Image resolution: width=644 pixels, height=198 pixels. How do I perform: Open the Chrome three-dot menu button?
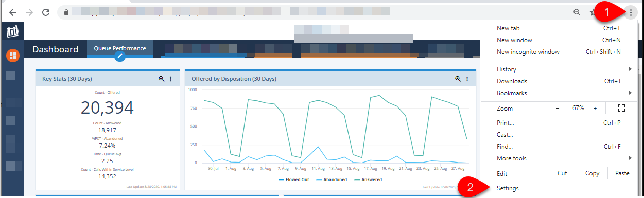pos(630,12)
